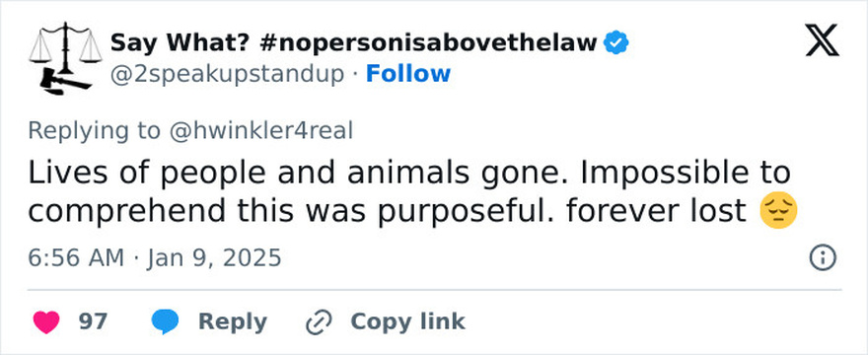
Task: Click the Reply text label
Action: pyautogui.click(x=233, y=322)
